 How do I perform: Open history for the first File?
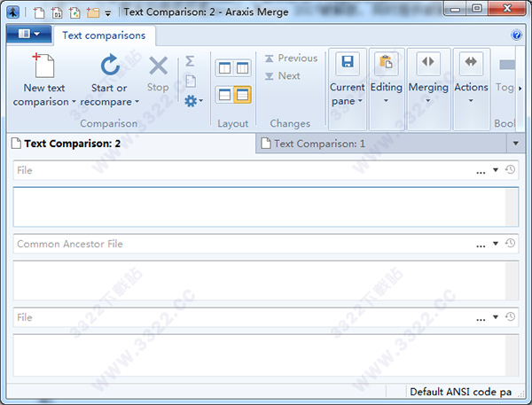click(511, 169)
